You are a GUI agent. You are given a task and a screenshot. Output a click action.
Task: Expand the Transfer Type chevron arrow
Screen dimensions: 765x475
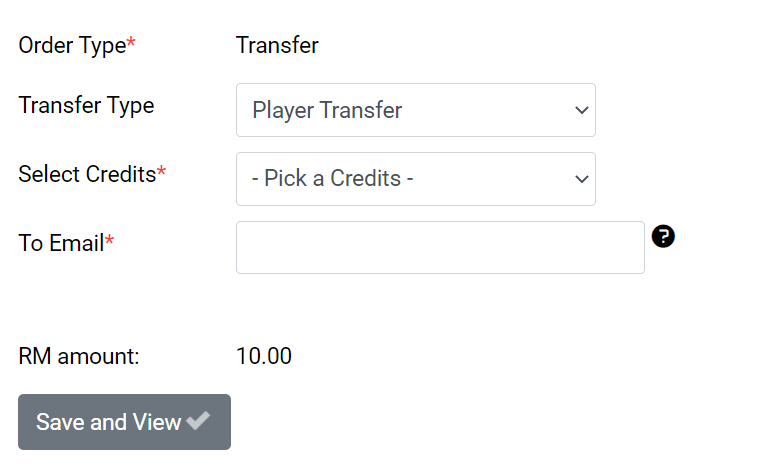click(x=582, y=110)
